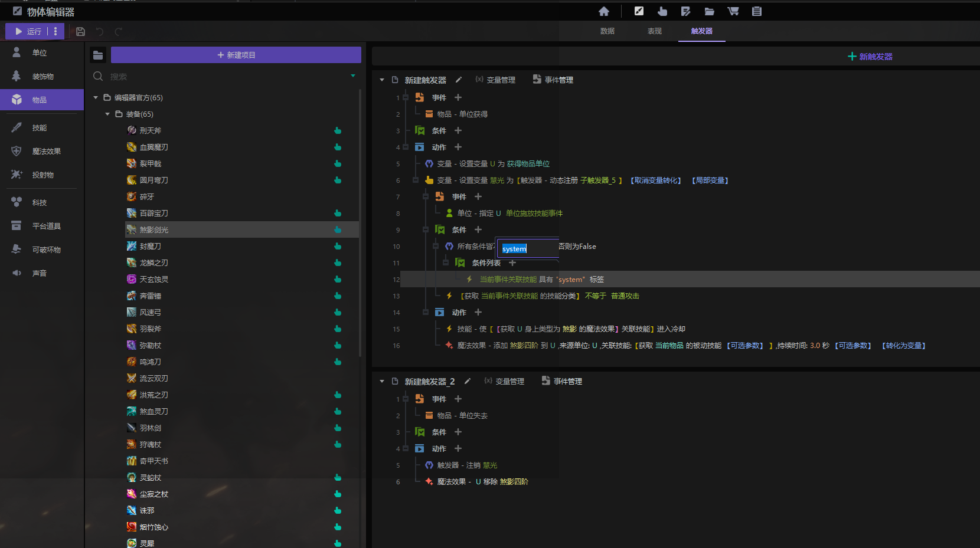Collapse the sub-trigger node on line 6
The image size is (980, 548).
pos(416,180)
